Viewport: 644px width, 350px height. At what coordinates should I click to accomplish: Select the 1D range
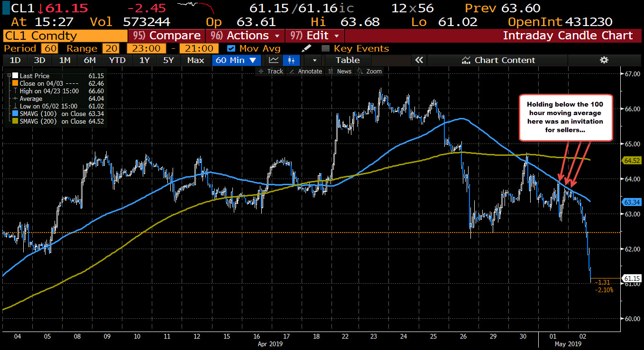15,60
